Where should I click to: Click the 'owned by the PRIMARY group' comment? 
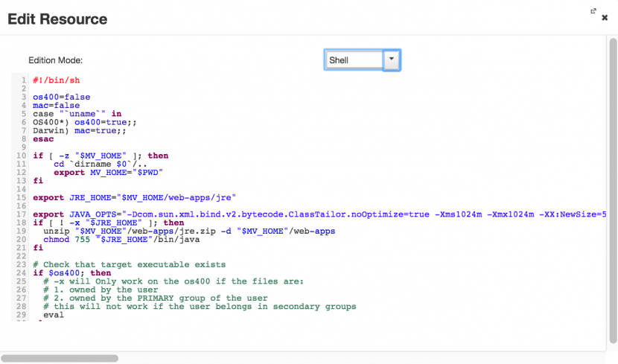pyautogui.click(x=156, y=298)
